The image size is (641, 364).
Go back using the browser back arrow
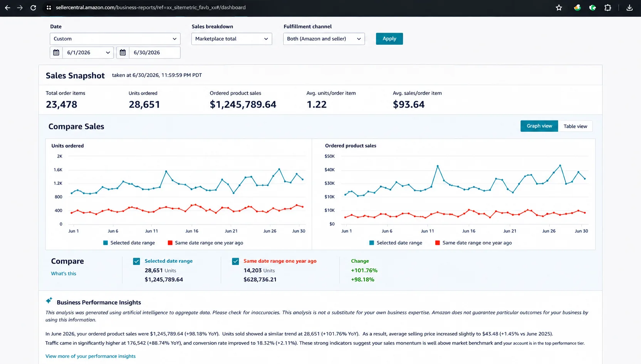click(x=8, y=8)
